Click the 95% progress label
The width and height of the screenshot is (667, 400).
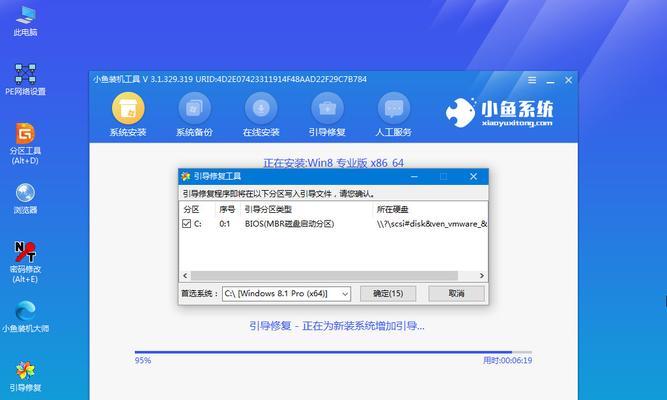point(143,360)
